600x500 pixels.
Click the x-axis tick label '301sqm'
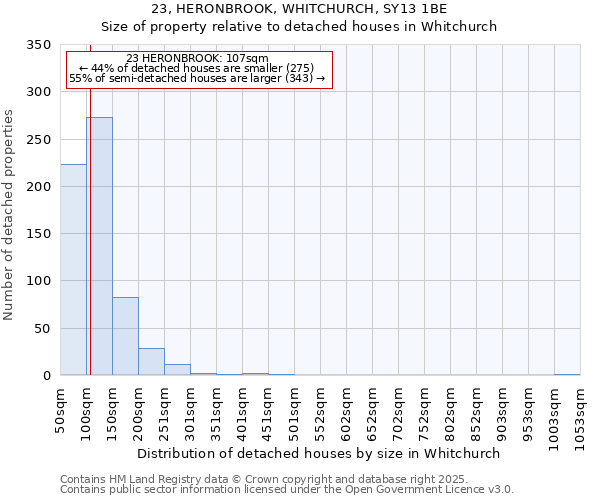pyautogui.click(x=191, y=415)
